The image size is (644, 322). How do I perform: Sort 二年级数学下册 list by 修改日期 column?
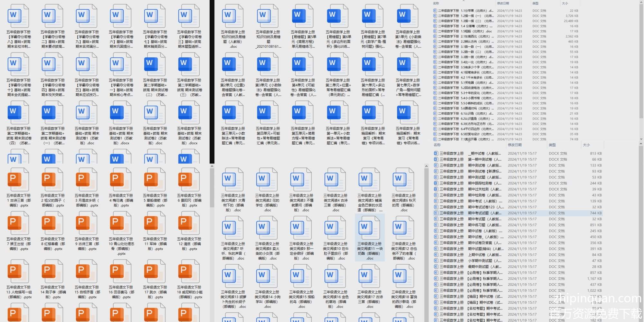[503, 3]
